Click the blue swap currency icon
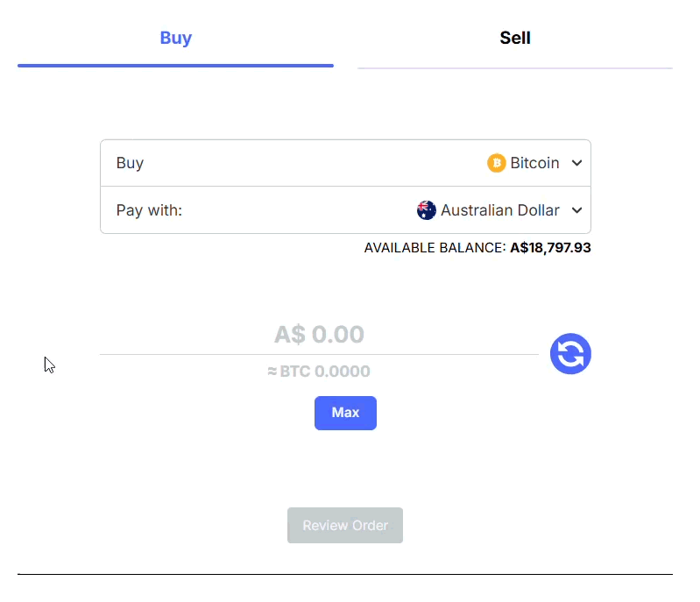This screenshot has height=602, width=700. pos(570,354)
